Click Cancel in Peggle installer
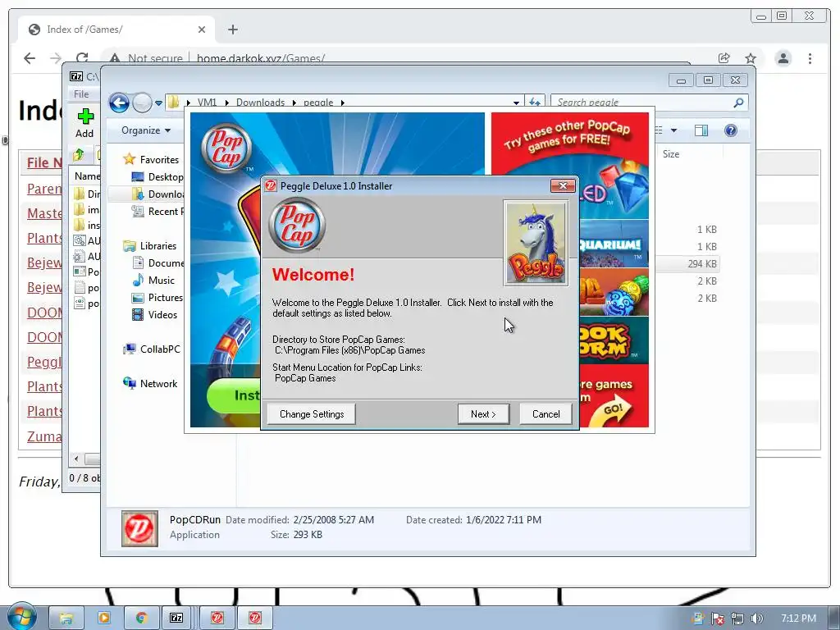Screen dimensions: 840x630 tap(546, 414)
